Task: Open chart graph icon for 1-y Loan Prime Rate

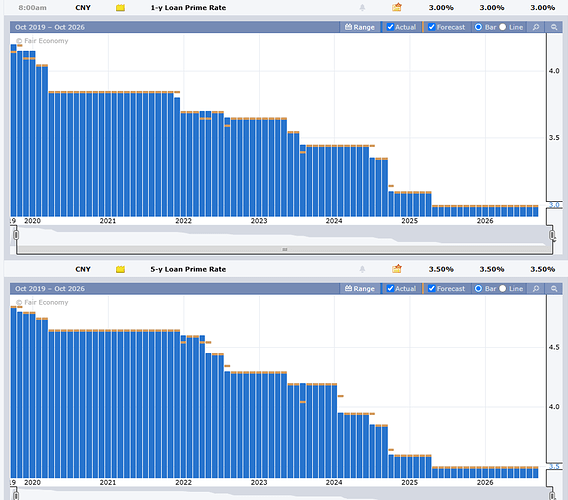Action: pos(397,7)
